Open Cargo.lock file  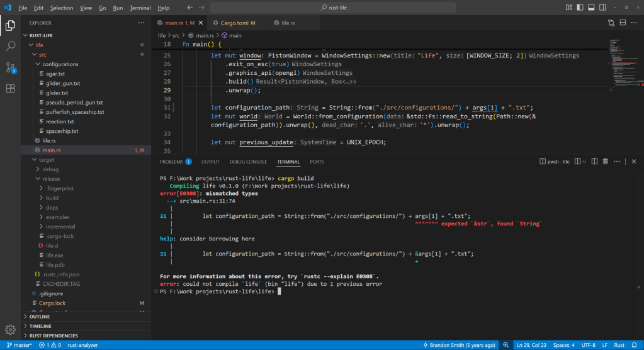[86, 303]
